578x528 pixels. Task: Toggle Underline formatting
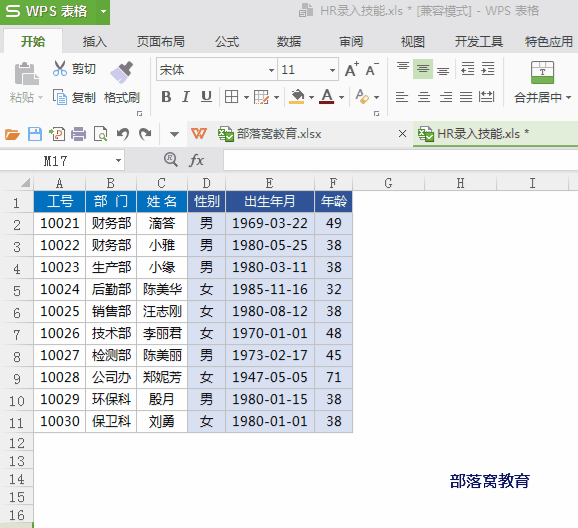coord(206,97)
